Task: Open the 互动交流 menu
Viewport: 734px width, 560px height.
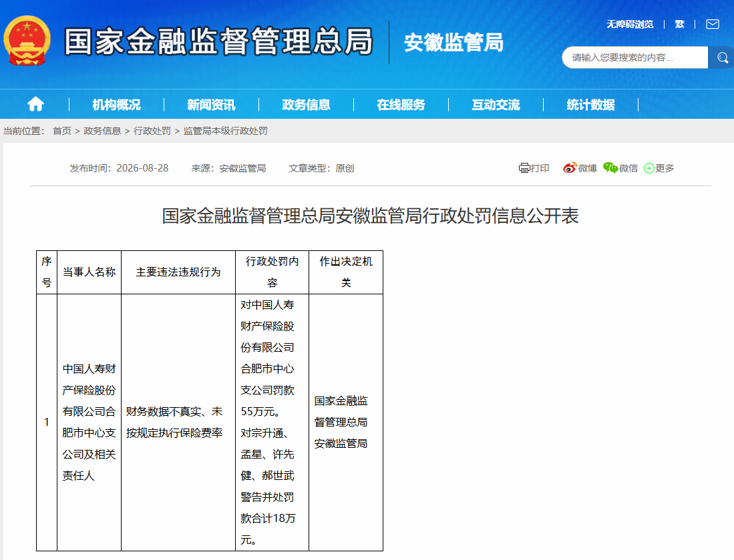Action: pos(496,105)
